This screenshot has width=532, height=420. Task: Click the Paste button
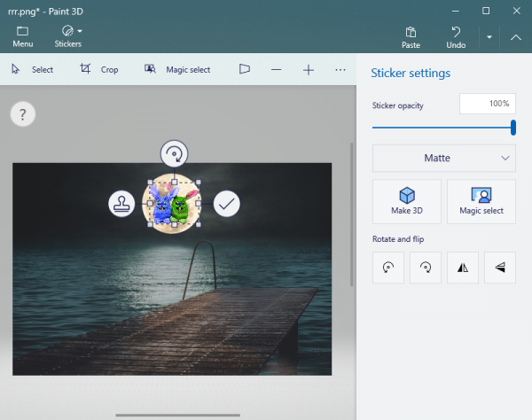click(411, 37)
